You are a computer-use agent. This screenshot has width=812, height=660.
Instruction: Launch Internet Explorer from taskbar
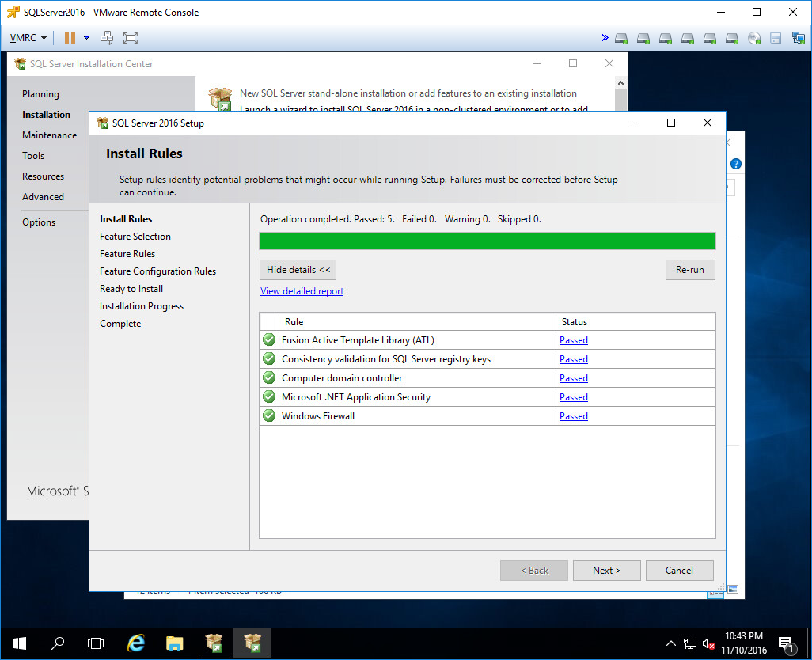[x=135, y=643]
